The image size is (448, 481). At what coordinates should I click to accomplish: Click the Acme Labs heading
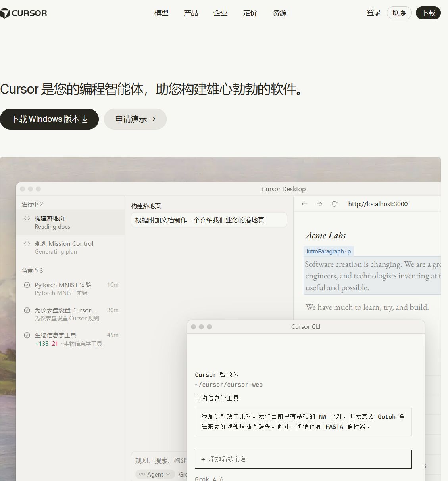(x=325, y=236)
